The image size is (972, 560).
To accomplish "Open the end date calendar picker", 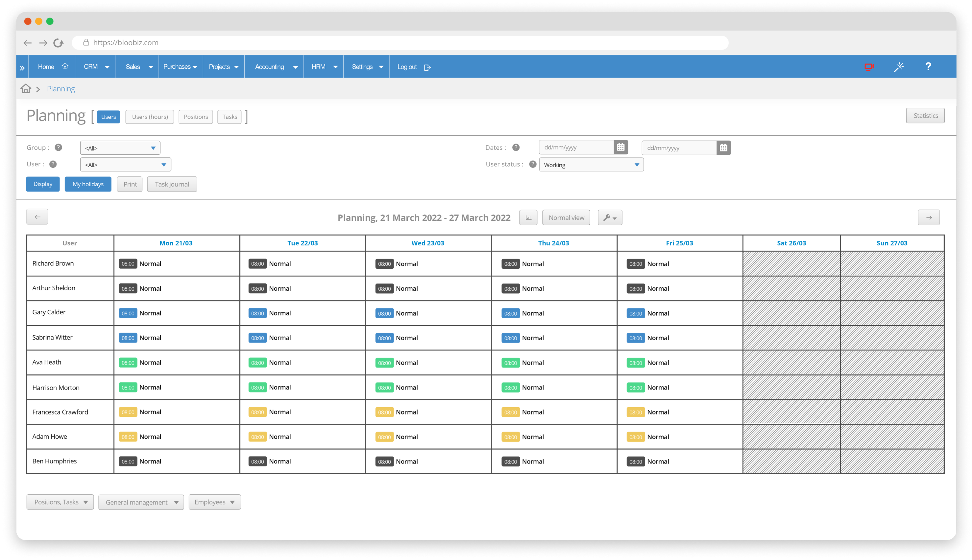I will pos(723,148).
